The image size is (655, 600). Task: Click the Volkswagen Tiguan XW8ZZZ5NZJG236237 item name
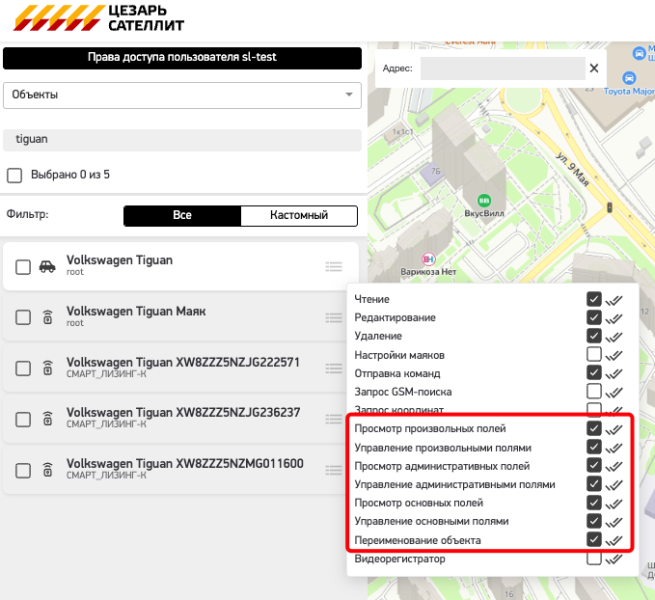coord(183,412)
